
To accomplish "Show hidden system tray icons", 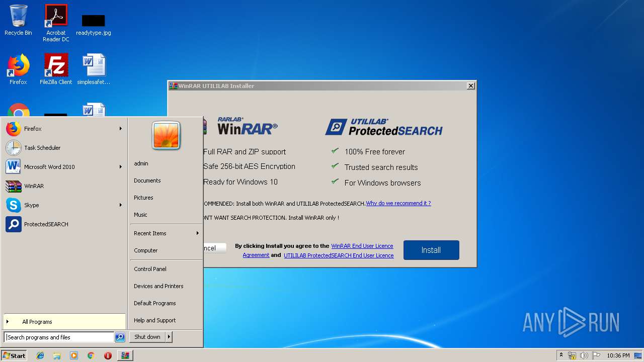I will coord(561,355).
